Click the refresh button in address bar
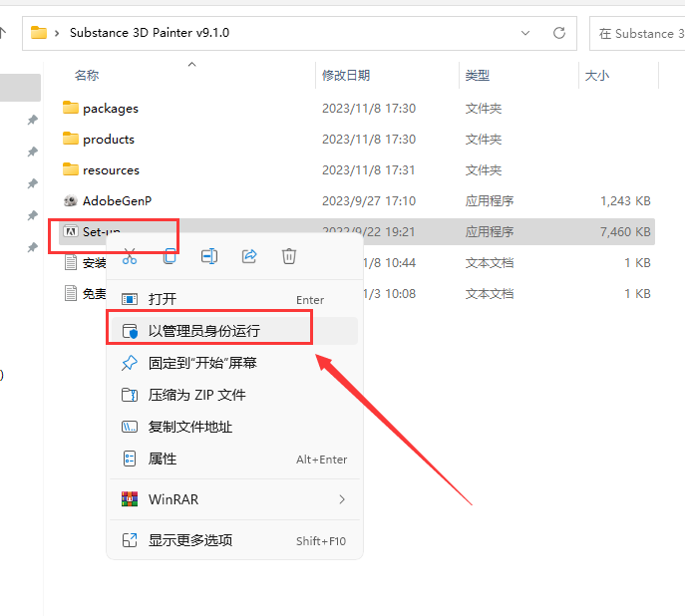Screen dimensions: 685x616 559,33
